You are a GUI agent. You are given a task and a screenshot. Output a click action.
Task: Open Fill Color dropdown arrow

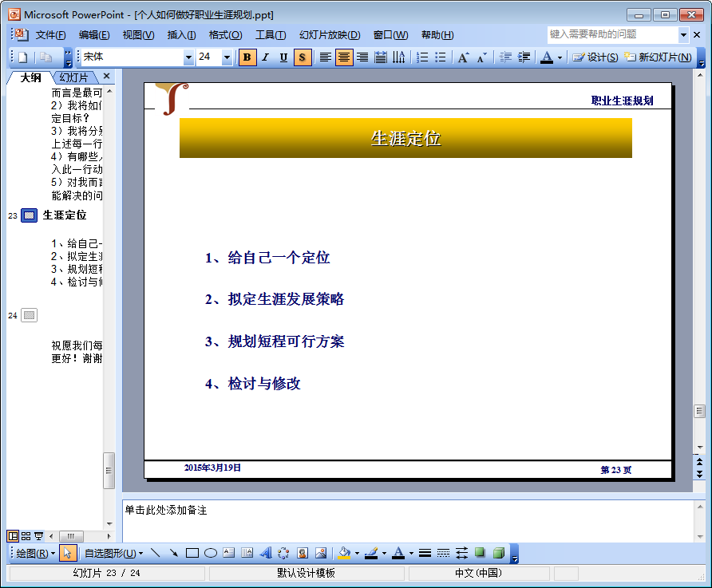coord(357,554)
